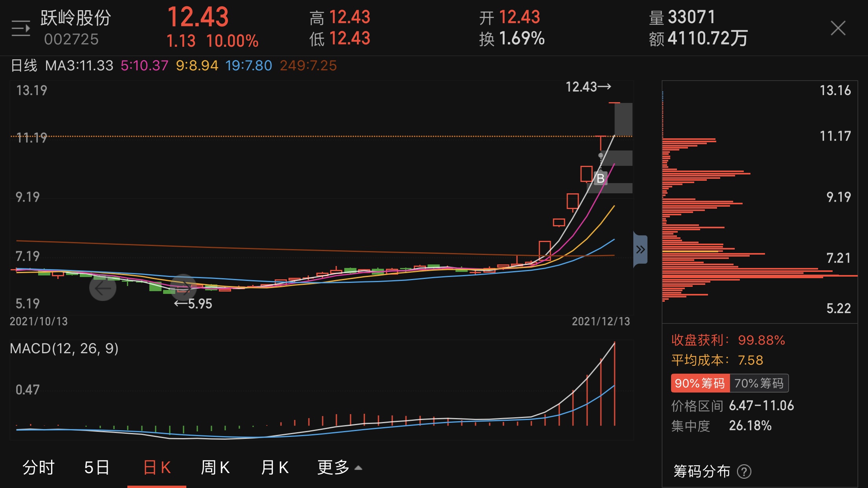
Task: Close the chart view with X
Action: (x=838, y=28)
